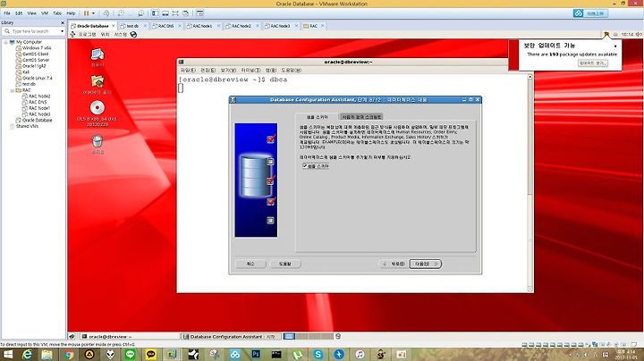
Task: Select Oracle11gR2 in library
Action: click(x=34, y=66)
